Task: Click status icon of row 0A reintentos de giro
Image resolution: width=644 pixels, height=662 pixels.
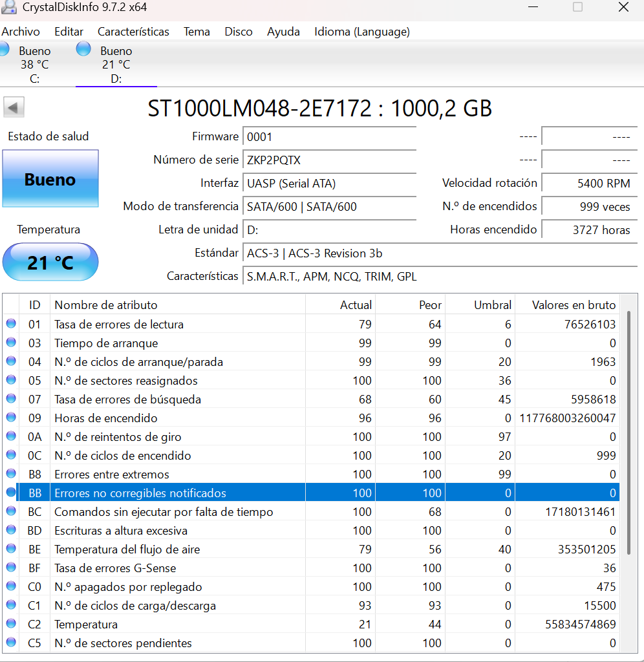Action: point(11,436)
